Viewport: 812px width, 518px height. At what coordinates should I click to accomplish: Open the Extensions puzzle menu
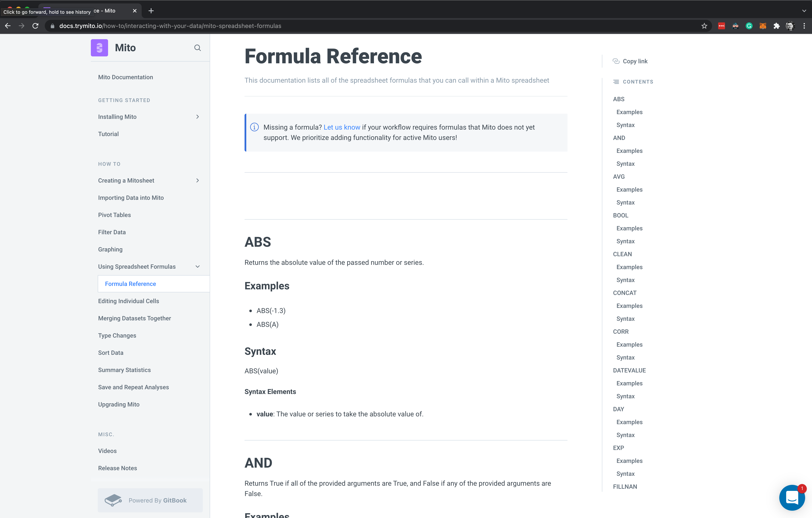[777, 26]
